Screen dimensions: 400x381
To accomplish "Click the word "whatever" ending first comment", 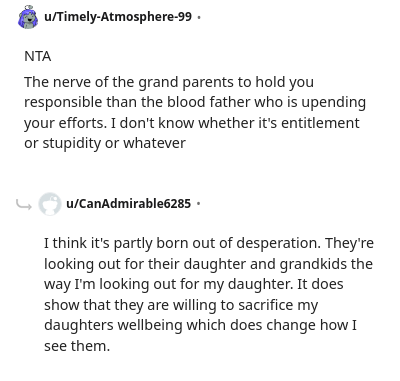I will [154, 143].
